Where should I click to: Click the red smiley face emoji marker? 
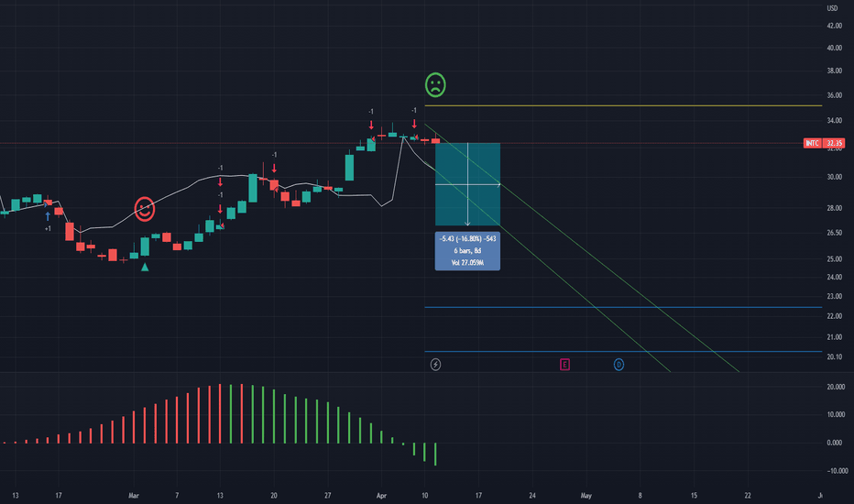click(145, 209)
